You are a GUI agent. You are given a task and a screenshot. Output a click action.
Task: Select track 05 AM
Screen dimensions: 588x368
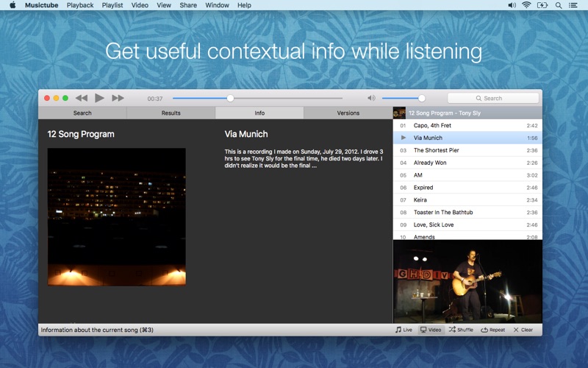(x=467, y=175)
